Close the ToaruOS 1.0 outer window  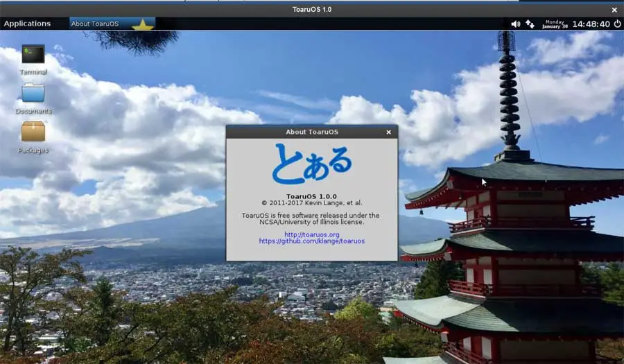point(614,10)
